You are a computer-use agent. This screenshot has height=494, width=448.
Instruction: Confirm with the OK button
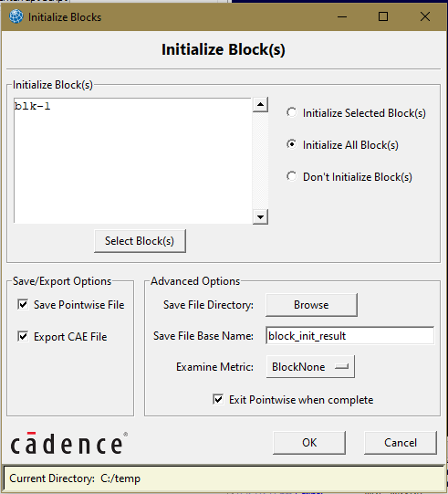point(309,443)
